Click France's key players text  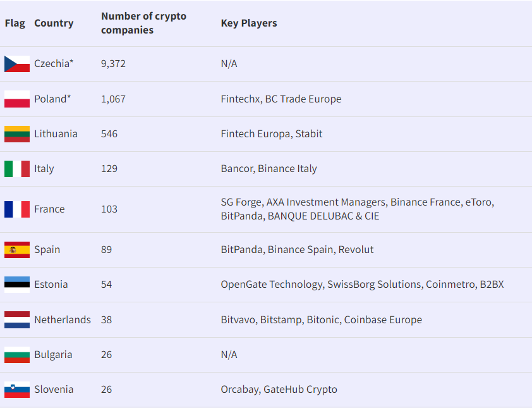(357, 209)
